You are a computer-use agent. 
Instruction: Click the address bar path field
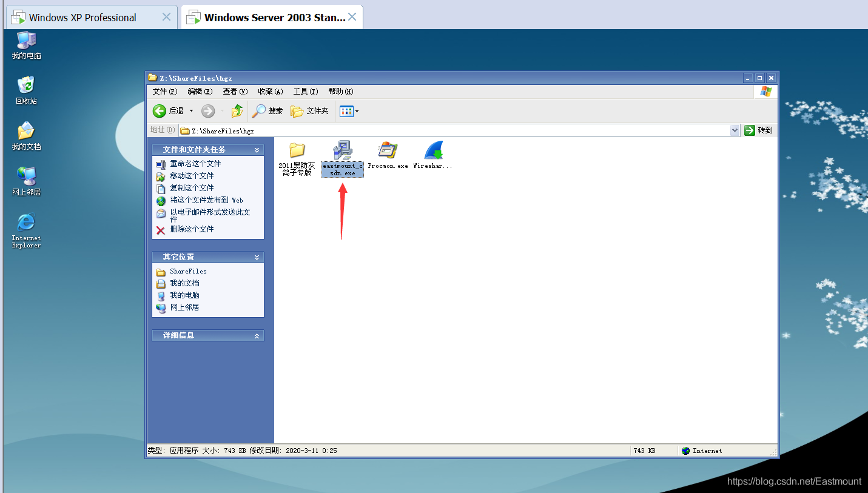pos(460,130)
